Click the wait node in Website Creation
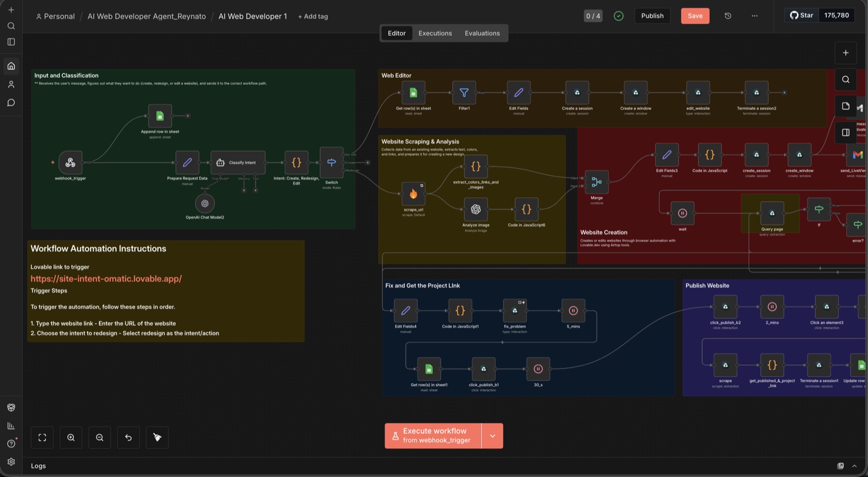 682,213
